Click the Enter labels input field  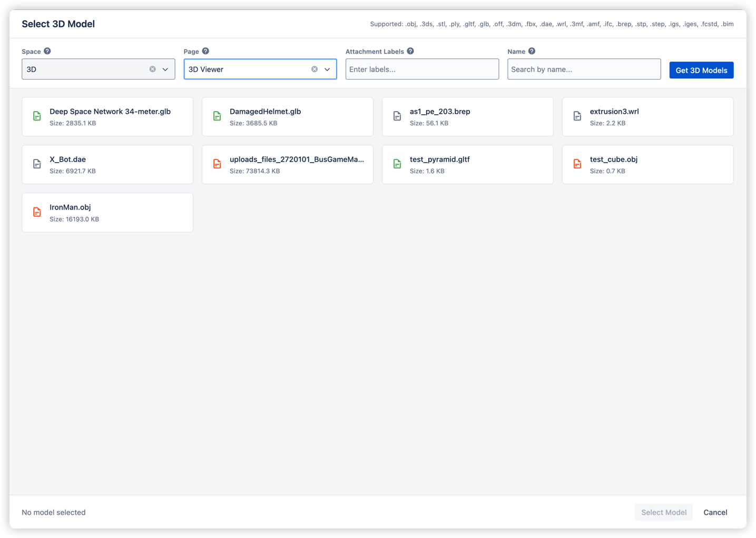click(x=422, y=69)
